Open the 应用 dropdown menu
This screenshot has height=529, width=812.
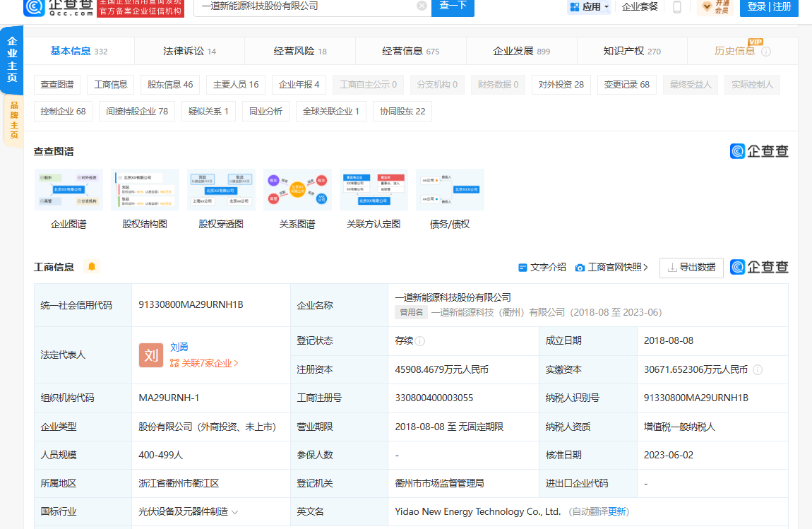click(x=589, y=7)
